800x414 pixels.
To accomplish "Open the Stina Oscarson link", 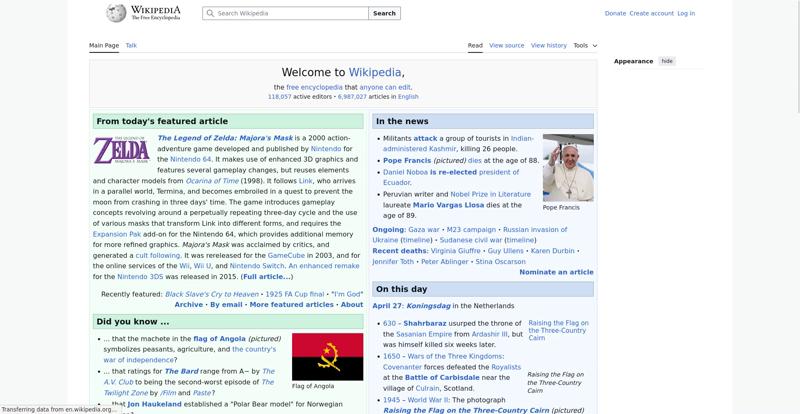I will [x=500, y=261].
